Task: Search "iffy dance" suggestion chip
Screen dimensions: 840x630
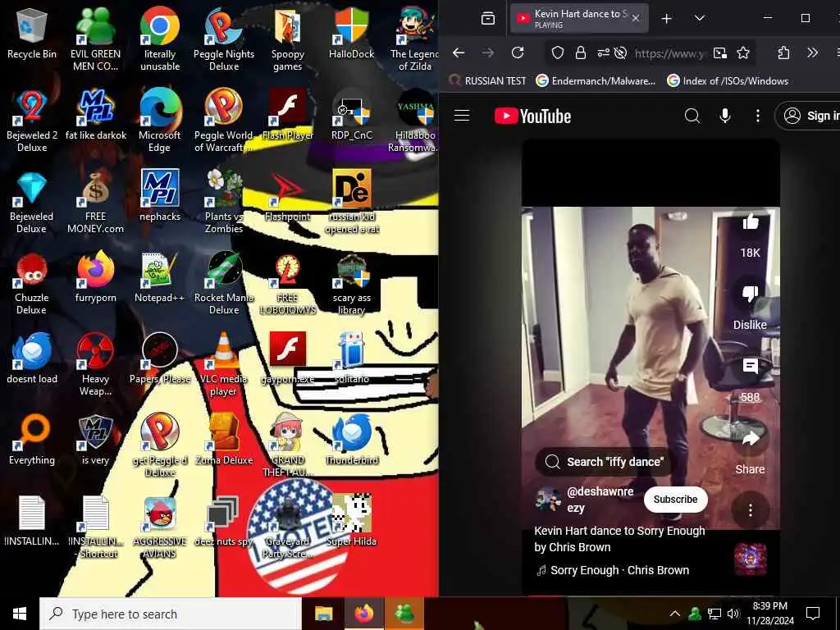Action: 605,462
